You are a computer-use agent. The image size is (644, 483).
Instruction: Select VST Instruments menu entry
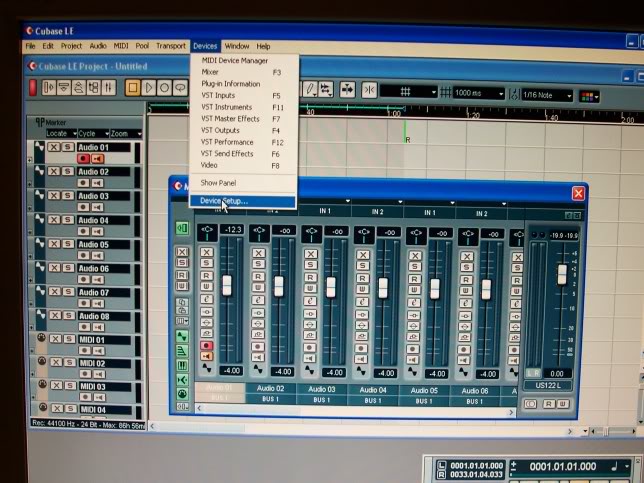226,107
